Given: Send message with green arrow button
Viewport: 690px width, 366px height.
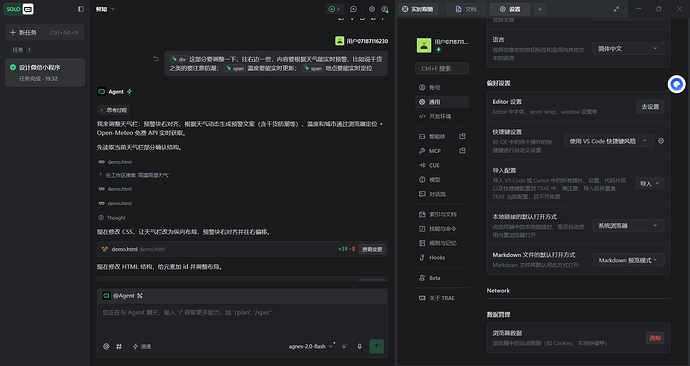Looking at the screenshot, I should (x=376, y=346).
